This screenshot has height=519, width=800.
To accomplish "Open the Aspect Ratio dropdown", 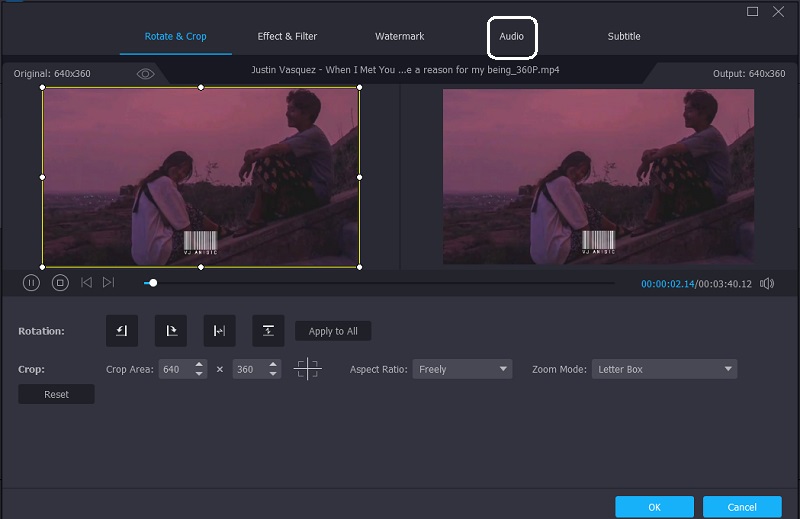I will tap(462, 369).
